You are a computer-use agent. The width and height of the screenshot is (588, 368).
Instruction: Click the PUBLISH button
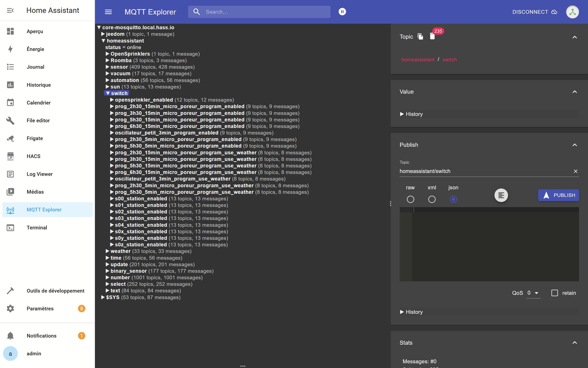click(558, 195)
